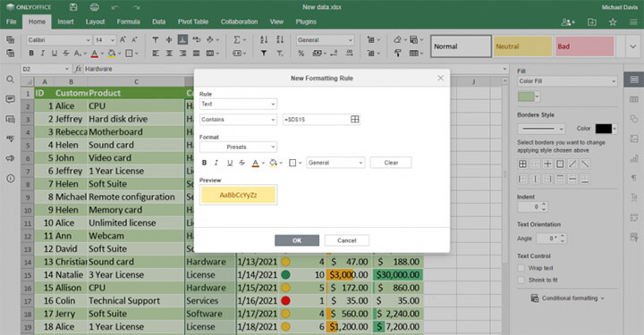Switch to the Collaboration tab
The height and width of the screenshot is (335, 644).
pyautogui.click(x=239, y=21)
